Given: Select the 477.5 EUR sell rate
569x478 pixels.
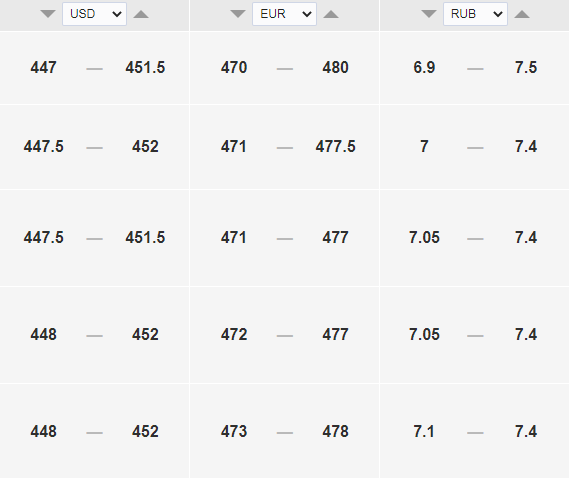Looking at the screenshot, I should [335, 147].
